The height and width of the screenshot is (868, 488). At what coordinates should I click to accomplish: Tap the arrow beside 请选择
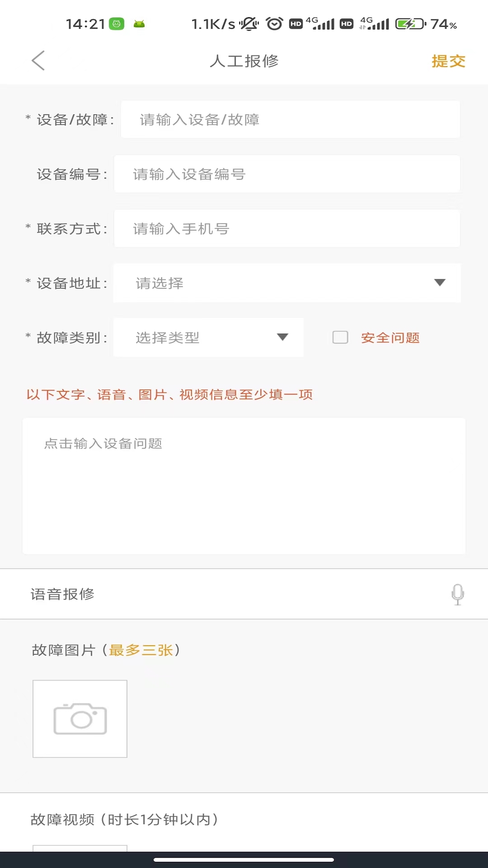[x=440, y=283]
